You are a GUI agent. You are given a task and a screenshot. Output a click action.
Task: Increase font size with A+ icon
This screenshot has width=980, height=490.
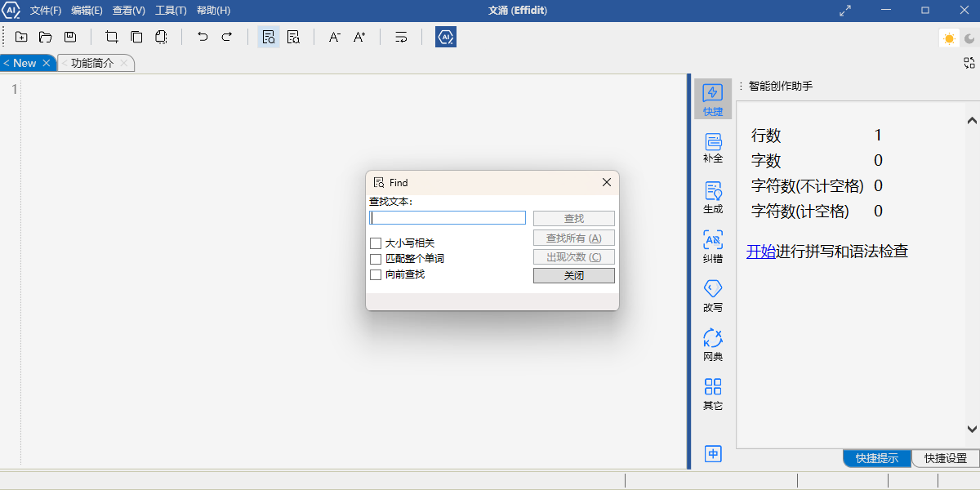[359, 37]
